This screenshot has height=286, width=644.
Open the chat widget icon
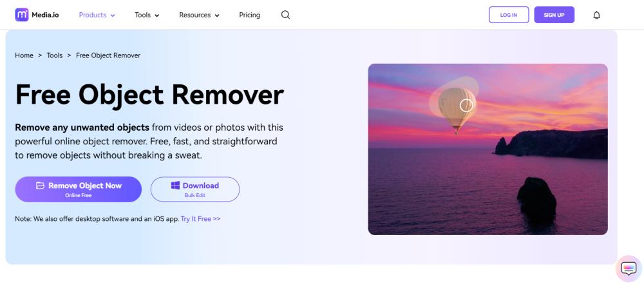tap(629, 269)
